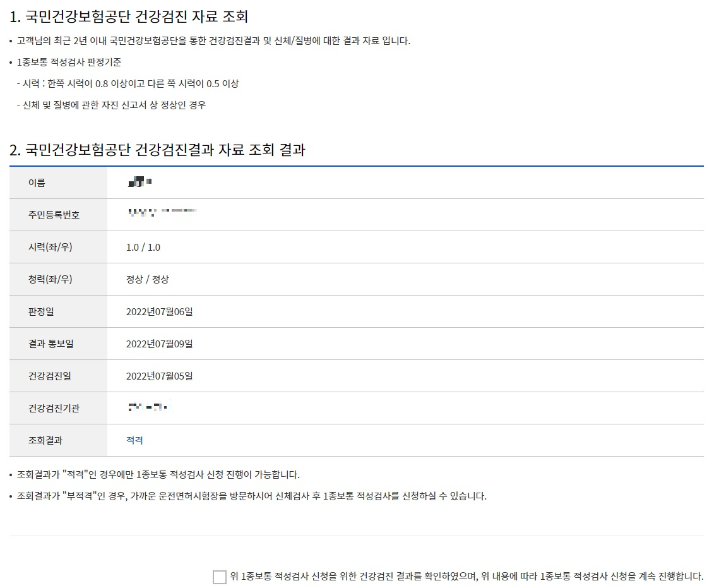The width and height of the screenshot is (719, 588).
Task: Click heading '2. 국민건강보험공단 건강검진결과 자료 조회 결과'
Action: [157, 150]
